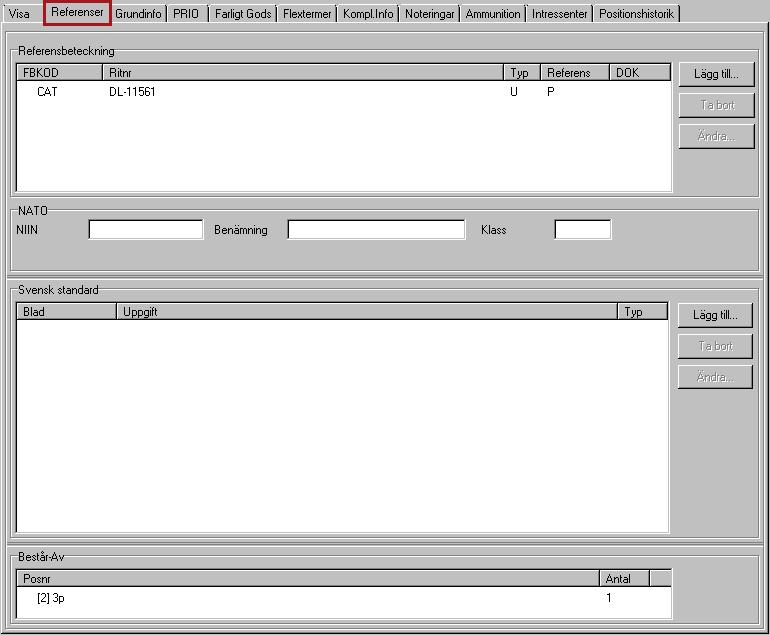Image resolution: width=770 pixels, height=635 pixels.
Task: Open the Intressenter tab
Action: click(560, 14)
